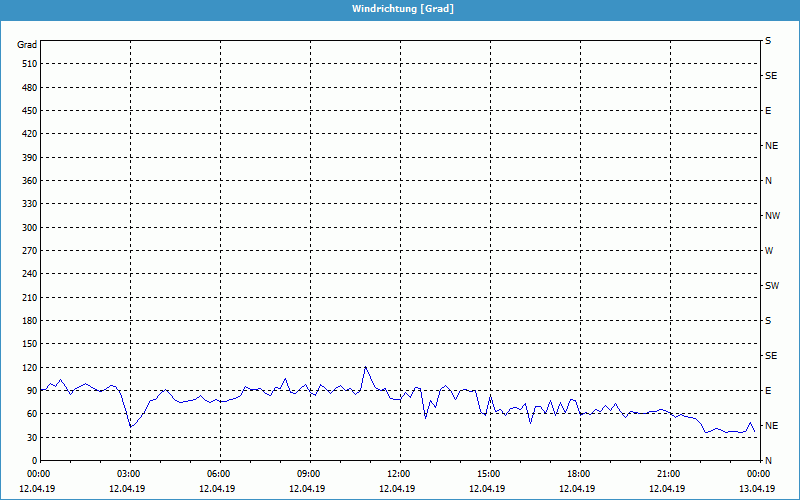Click the 270 y-axis tick label
This screenshot has height=500, width=800.
coord(27,251)
